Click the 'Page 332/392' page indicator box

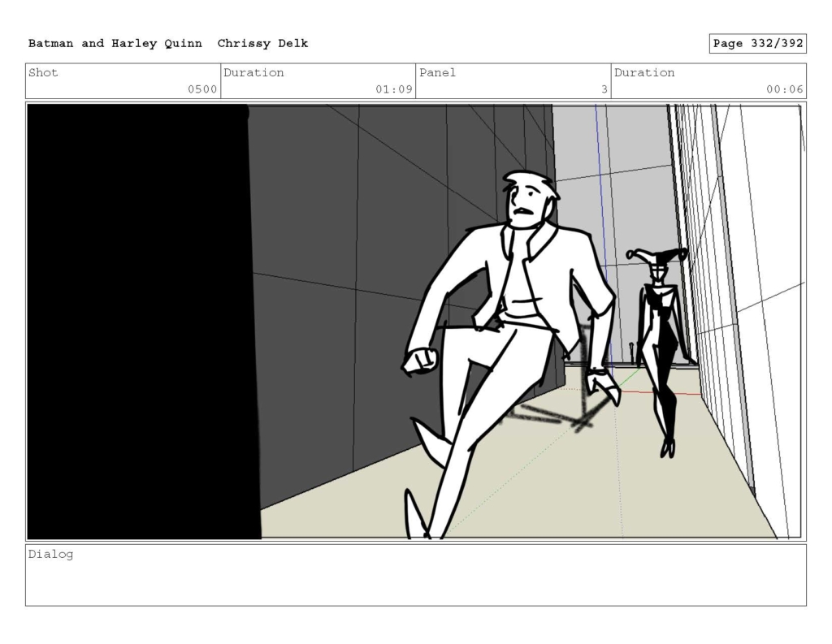point(758,44)
